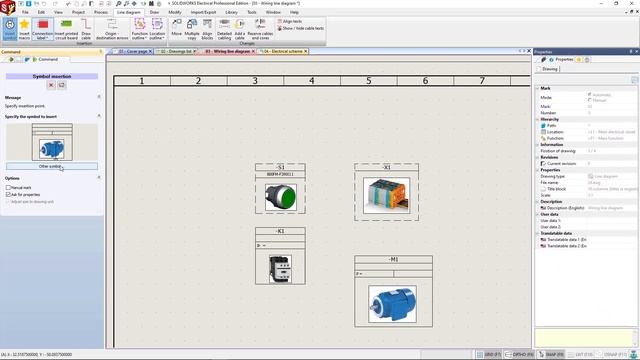This screenshot has width=640, height=360.
Task: Collapse the Hierarchy property group
Action: click(538, 119)
